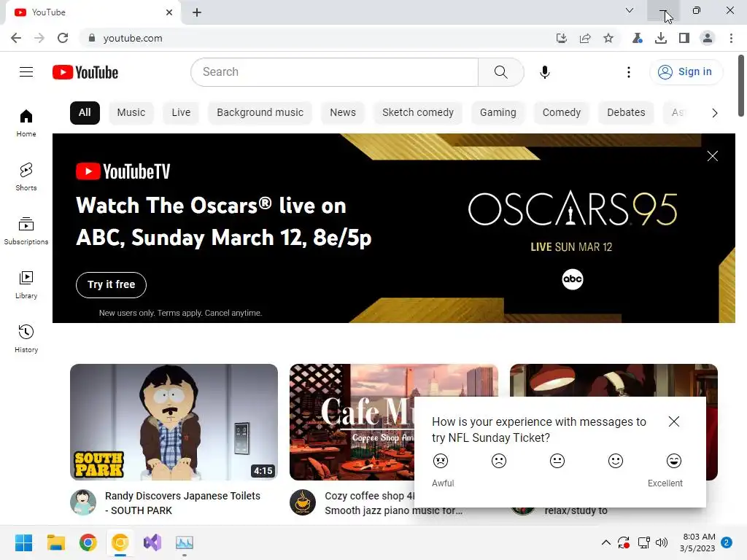Image resolution: width=747 pixels, height=560 pixels.
Task: Click the YouTube logo
Action: 85,72
